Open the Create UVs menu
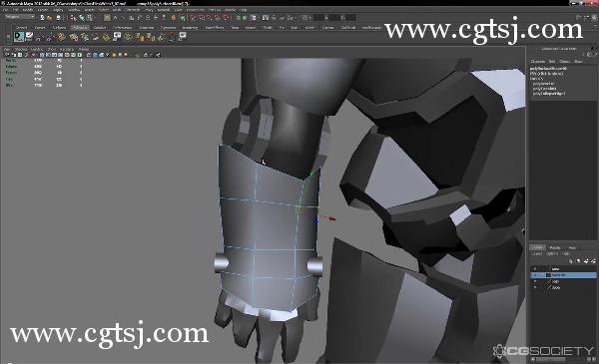 [x=195, y=10]
